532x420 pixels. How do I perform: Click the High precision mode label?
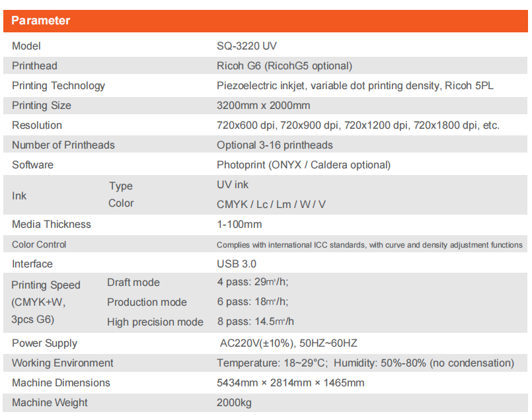pos(155,322)
